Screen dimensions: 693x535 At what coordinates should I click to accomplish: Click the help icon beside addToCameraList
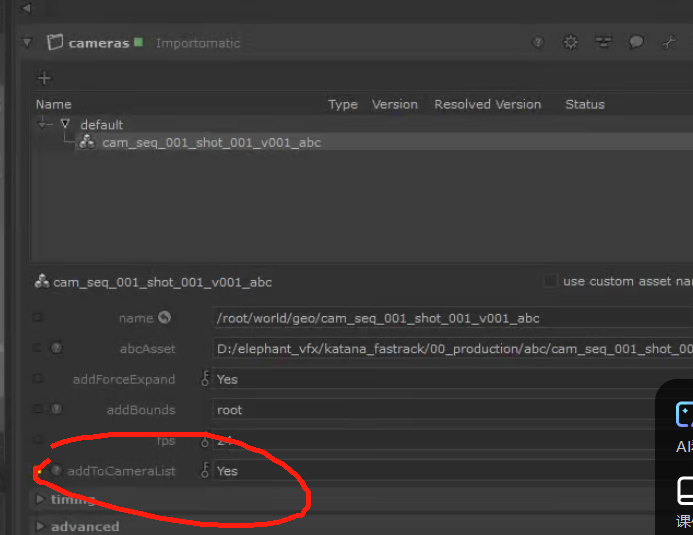pos(56,470)
